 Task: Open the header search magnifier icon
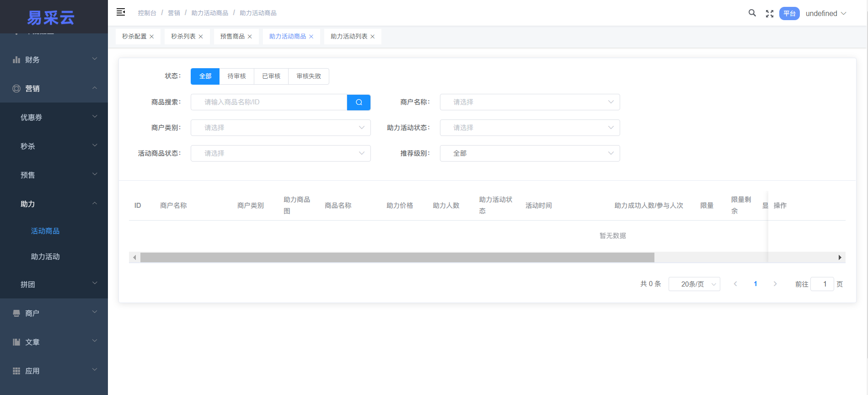tap(752, 13)
